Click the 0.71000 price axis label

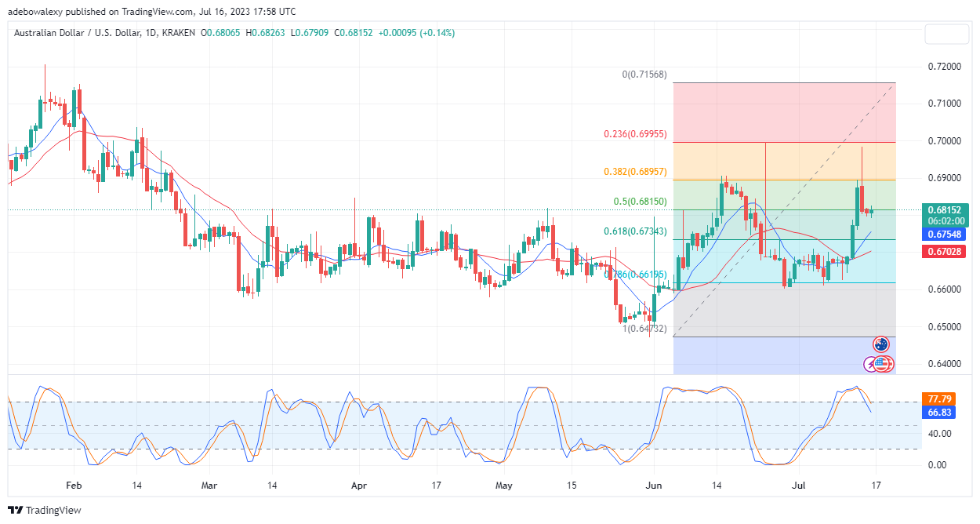point(946,104)
